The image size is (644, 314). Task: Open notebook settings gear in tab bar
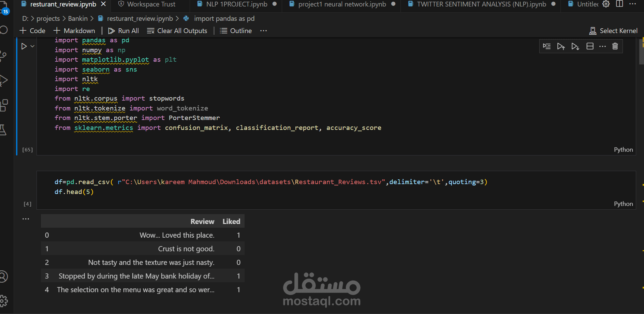click(x=606, y=4)
